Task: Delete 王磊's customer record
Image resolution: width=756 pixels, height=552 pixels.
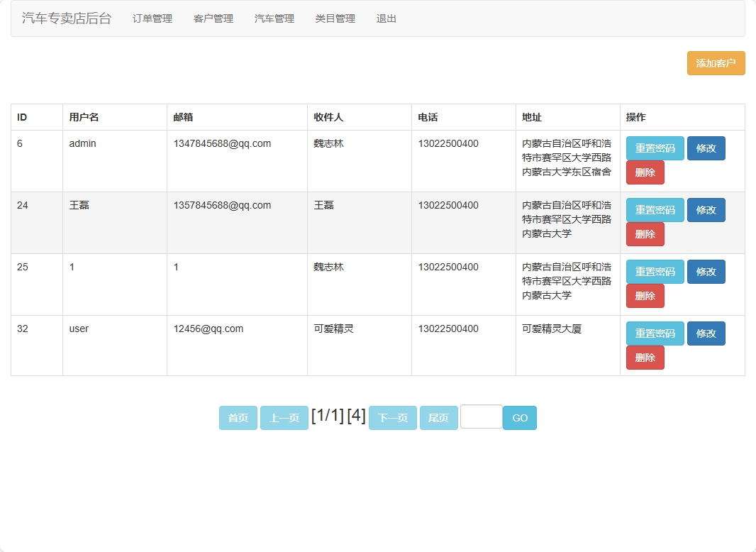Action: point(645,233)
